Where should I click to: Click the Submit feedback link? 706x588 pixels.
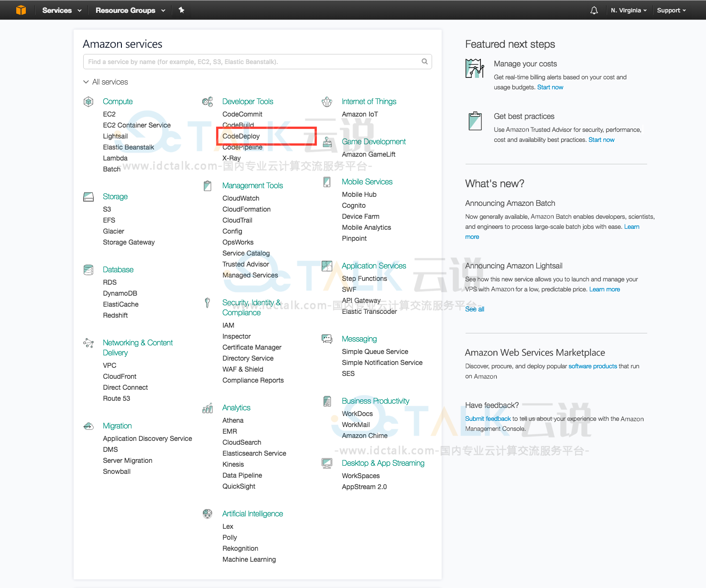(x=488, y=419)
